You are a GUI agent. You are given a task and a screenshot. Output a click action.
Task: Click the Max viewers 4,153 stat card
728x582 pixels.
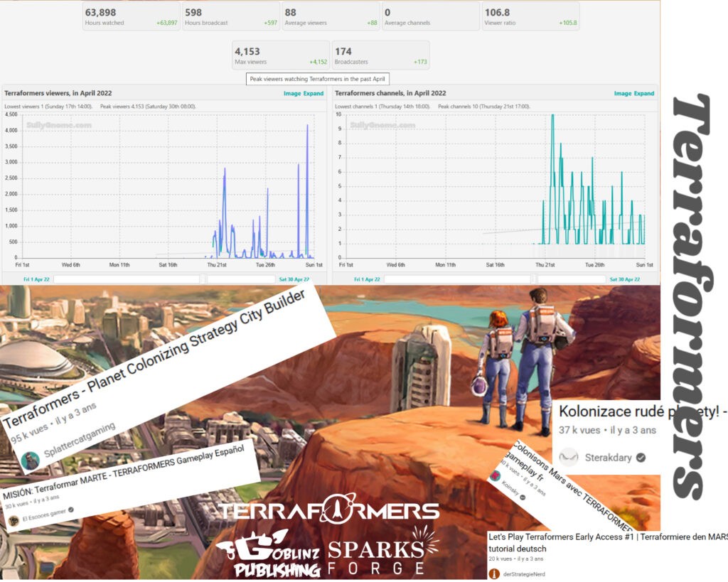pos(281,55)
